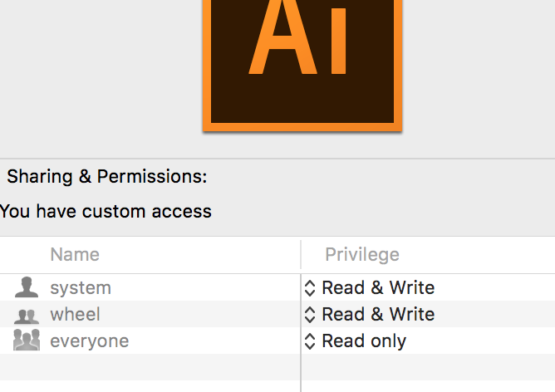This screenshot has width=555, height=392.
Task: Click the single-user icon beside system
Action: click(27, 288)
